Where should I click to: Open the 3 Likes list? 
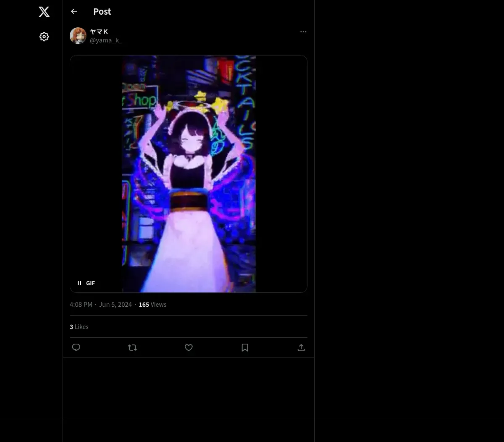[x=79, y=326]
